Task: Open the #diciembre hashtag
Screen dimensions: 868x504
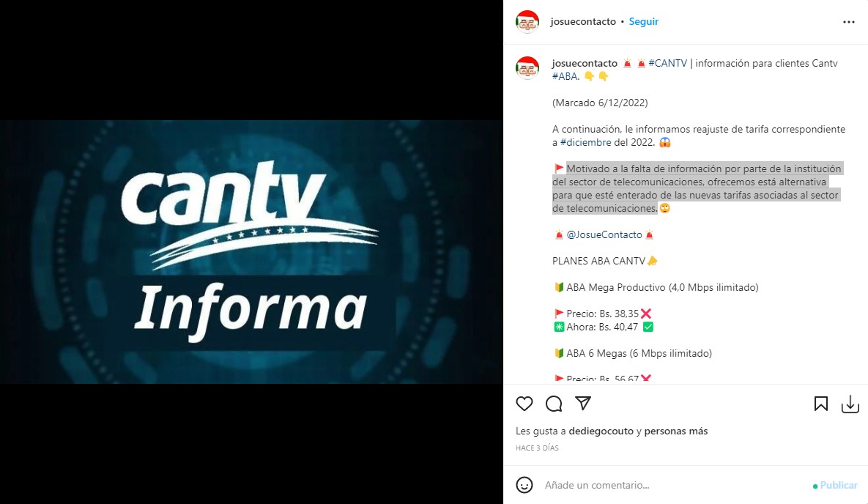Action: [x=586, y=142]
